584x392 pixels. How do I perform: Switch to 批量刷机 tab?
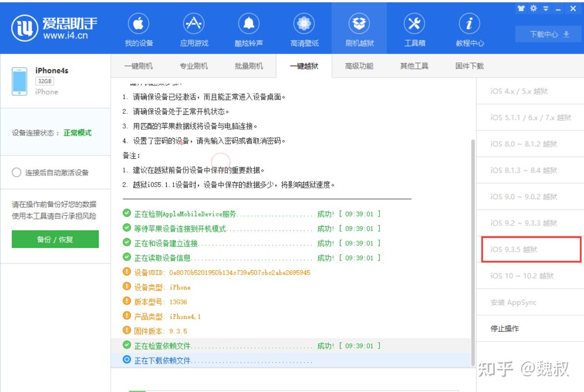249,66
